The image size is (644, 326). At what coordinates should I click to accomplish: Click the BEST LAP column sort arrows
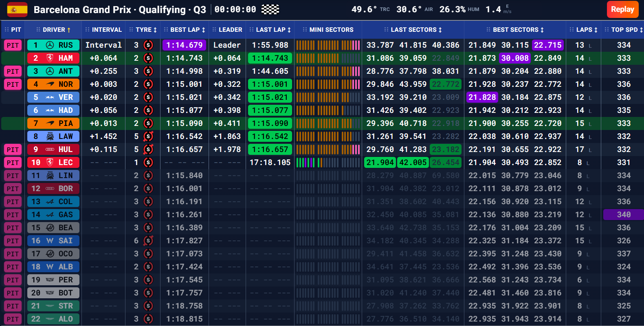[x=203, y=30]
